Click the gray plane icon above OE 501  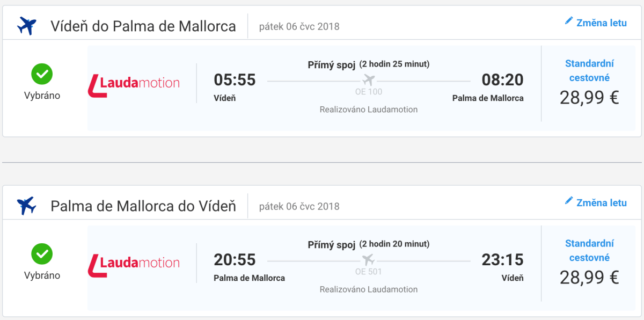pos(368,260)
